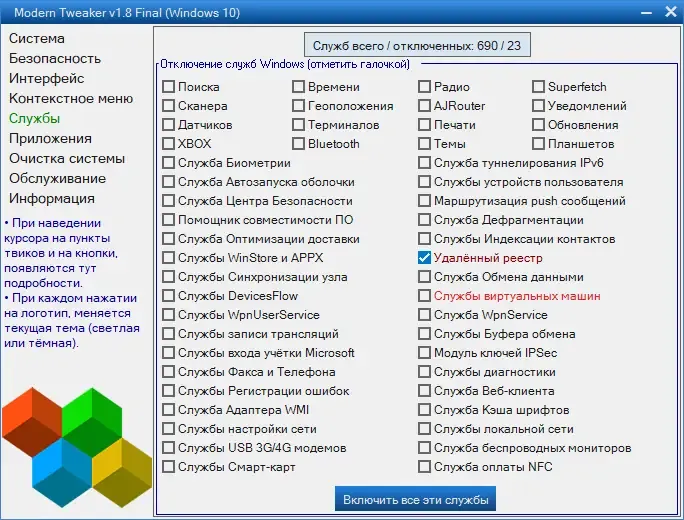Close the Modern Tweaker window

pyautogui.click(x=671, y=12)
